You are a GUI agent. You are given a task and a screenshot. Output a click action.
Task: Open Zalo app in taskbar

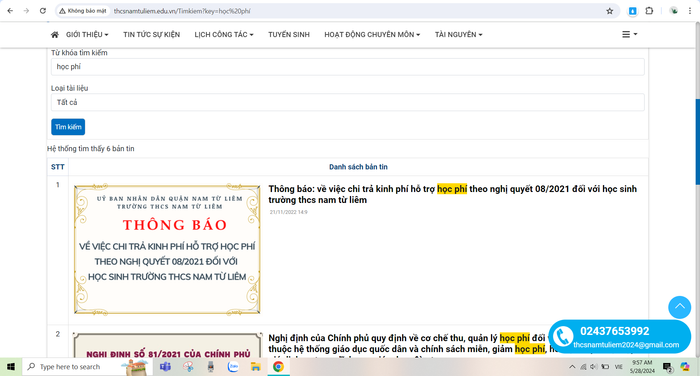click(233, 367)
